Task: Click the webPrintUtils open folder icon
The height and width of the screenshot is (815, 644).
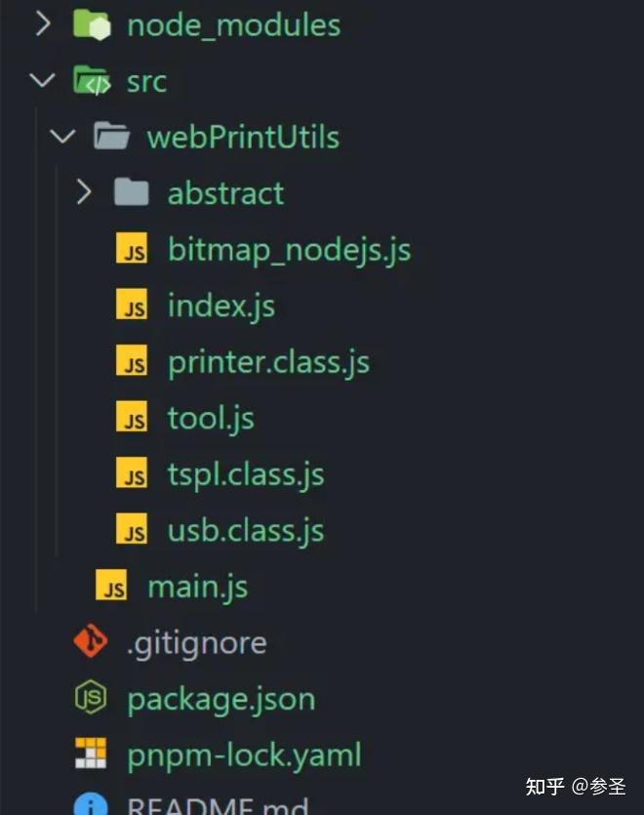Action: pos(112,137)
